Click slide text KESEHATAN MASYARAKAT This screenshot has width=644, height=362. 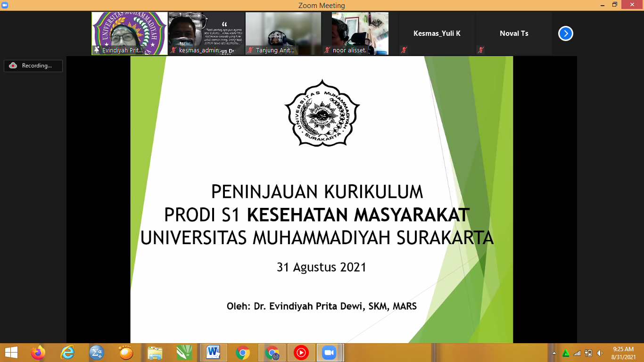(x=358, y=215)
